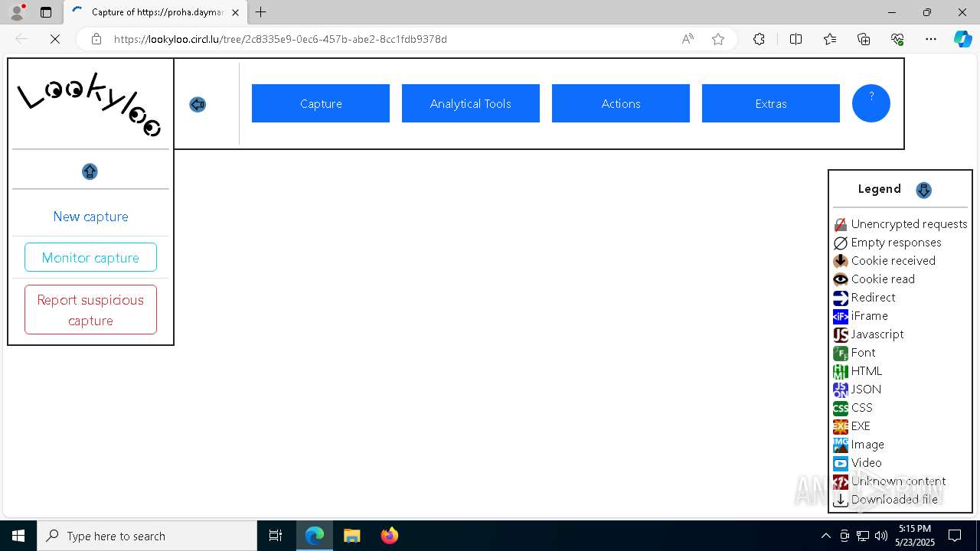The width and height of the screenshot is (980, 551).
Task: Click the iFrame legend icon
Action: tap(841, 316)
